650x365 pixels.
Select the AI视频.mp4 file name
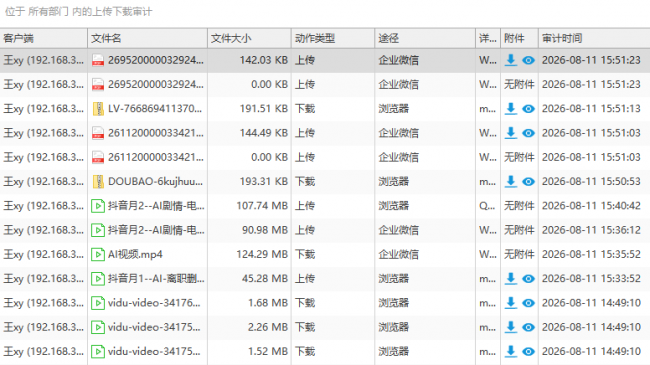[x=135, y=254]
